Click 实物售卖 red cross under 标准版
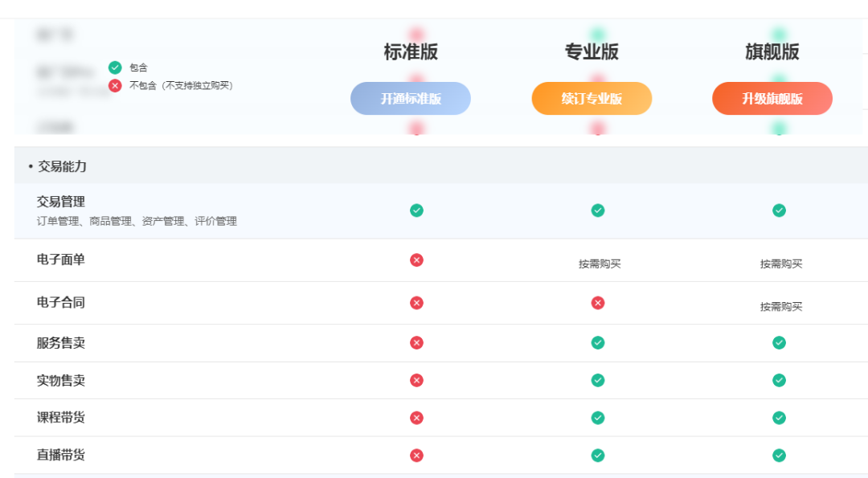 (417, 381)
